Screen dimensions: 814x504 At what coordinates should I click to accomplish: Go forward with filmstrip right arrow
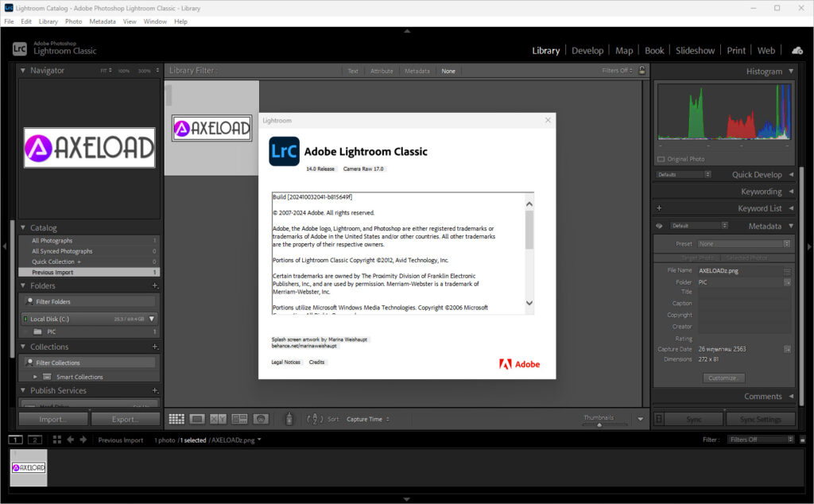click(83, 440)
